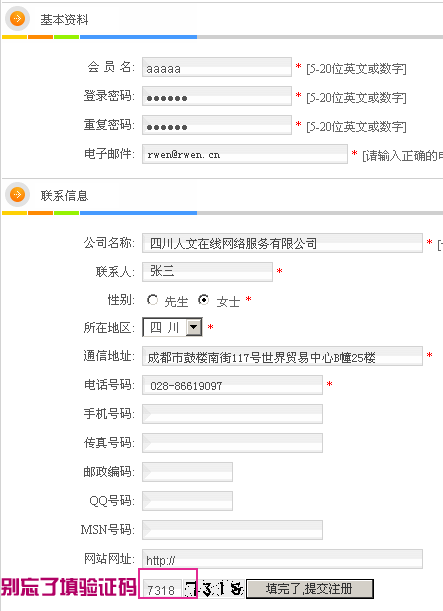Click the 网站网址 field with http://
The image size is (443, 611).
[282, 559]
